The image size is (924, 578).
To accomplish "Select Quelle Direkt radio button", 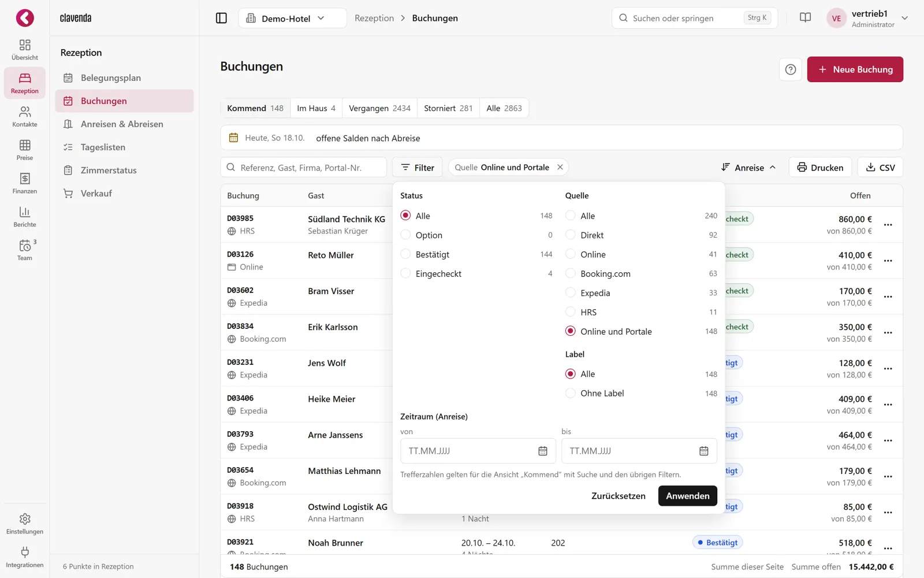I will [x=571, y=235].
